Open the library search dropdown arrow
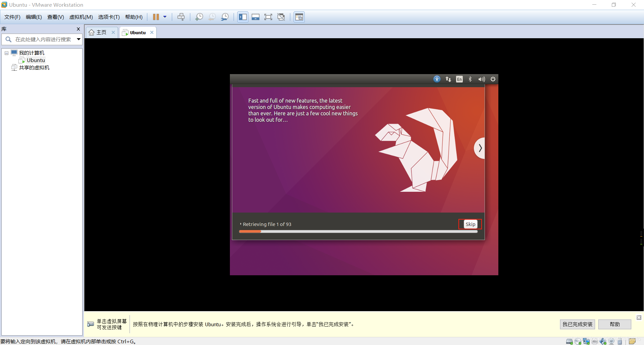The image size is (644, 345). point(79,39)
